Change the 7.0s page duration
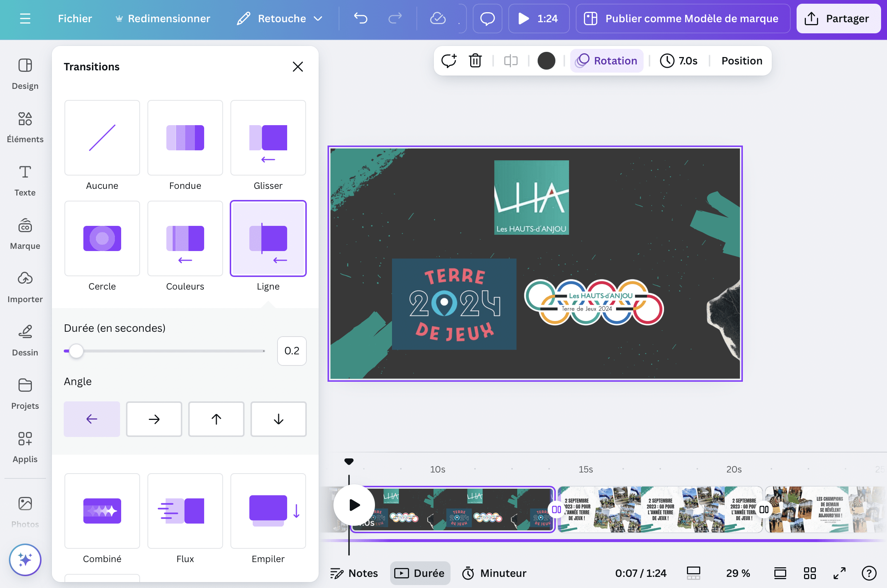This screenshot has height=588, width=887. pos(679,60)
